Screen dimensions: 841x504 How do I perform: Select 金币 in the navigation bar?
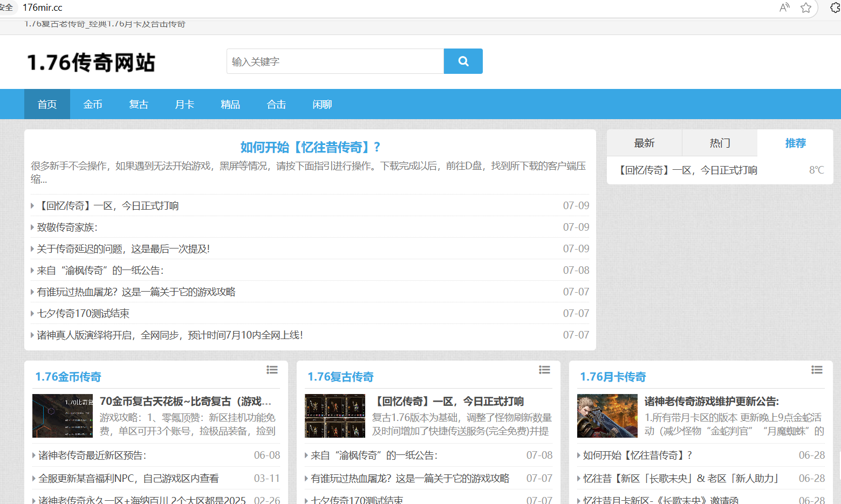[x=93, y=105]
